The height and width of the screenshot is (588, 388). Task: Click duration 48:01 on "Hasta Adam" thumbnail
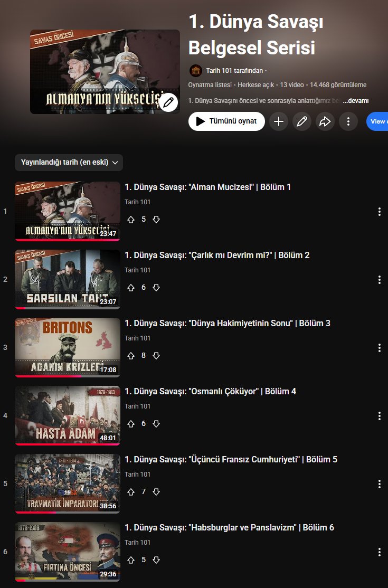[x=108, y=438]
